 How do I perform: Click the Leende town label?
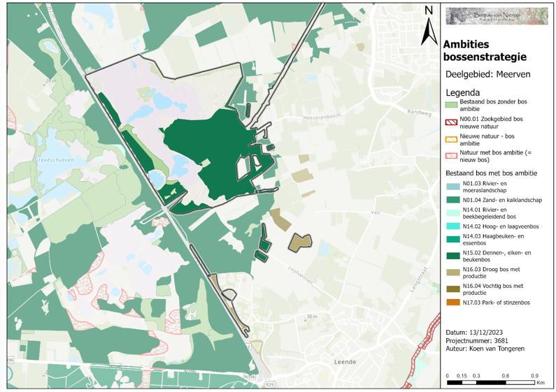tap(345, 362)
